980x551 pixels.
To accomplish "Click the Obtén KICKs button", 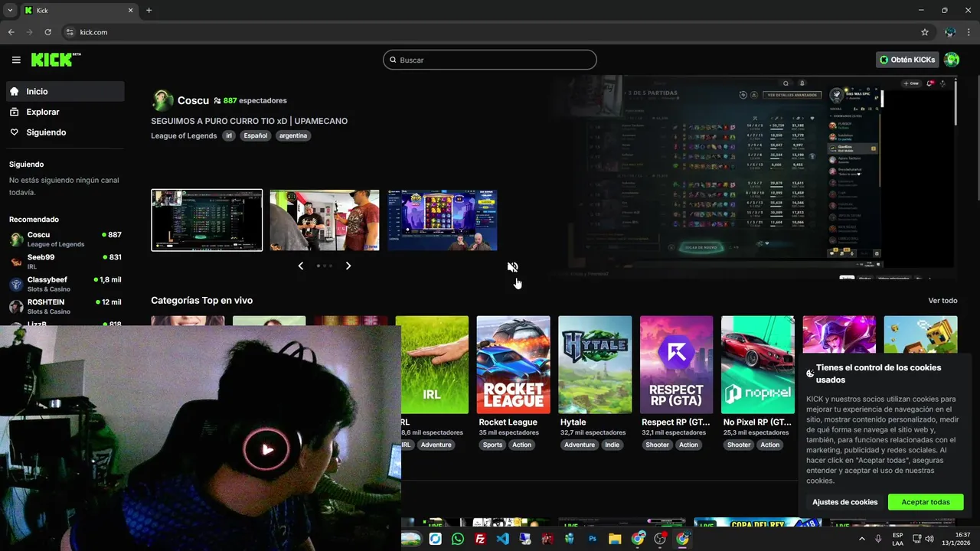I will click(x=907, y=60).
